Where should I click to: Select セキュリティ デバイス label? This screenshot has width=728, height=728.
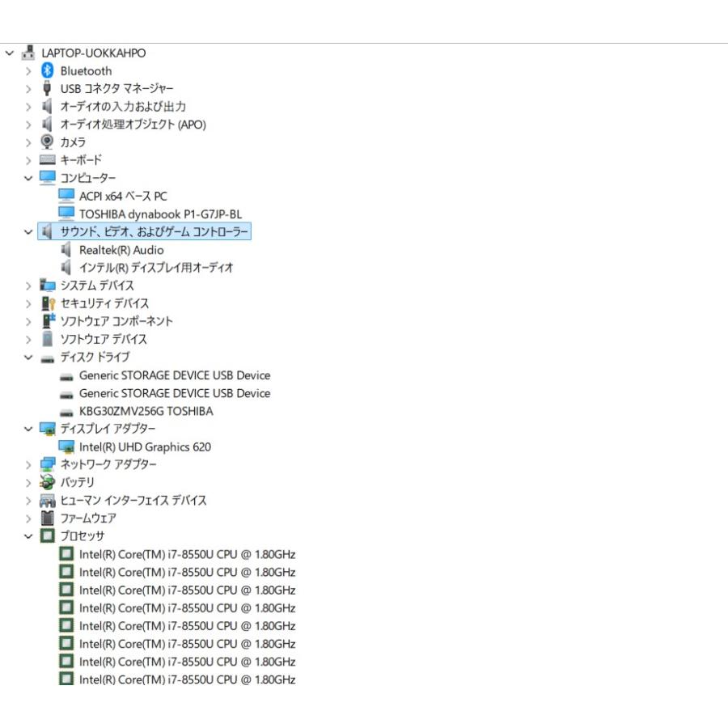[x=105, y=303]
